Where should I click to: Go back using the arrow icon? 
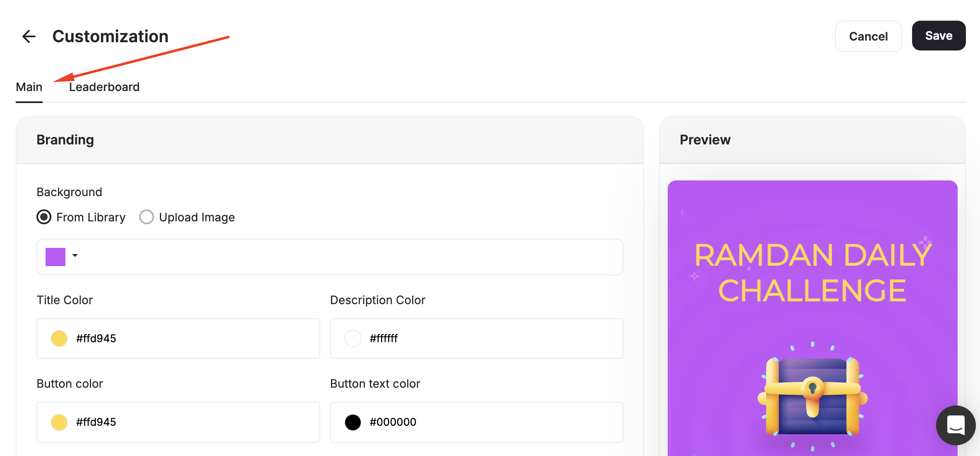(x=29, y=36)
